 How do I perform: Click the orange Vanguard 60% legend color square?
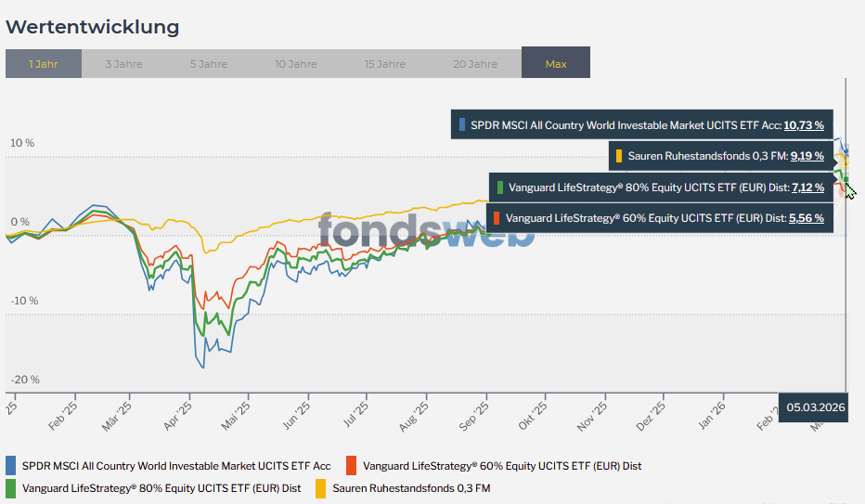[352, 466]
